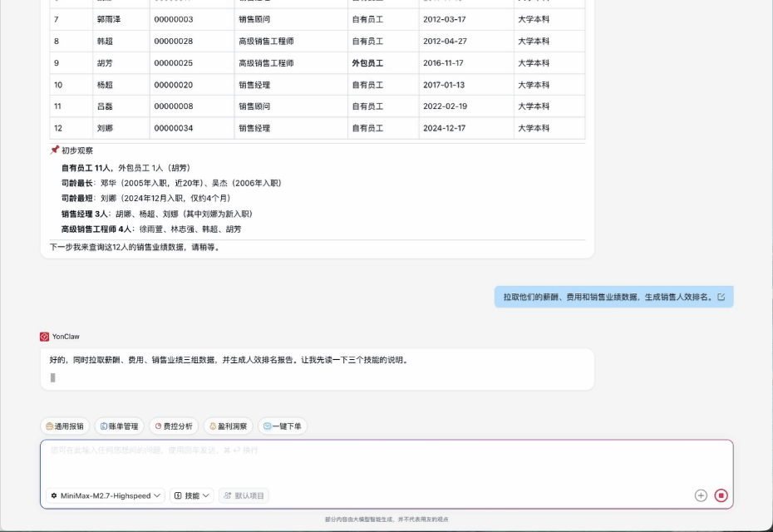This screenshot has width=773, height=532.
Task: Click the 费控分析 pie chart icon
Action: tap(158, 426)
